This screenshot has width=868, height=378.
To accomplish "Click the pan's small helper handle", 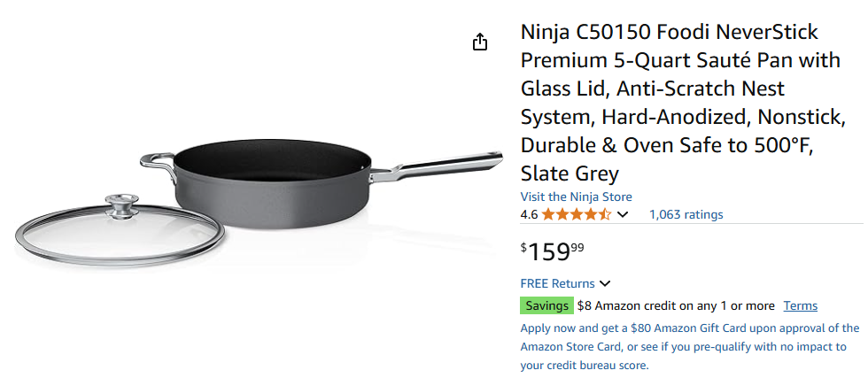I will (x=157, y=160).
